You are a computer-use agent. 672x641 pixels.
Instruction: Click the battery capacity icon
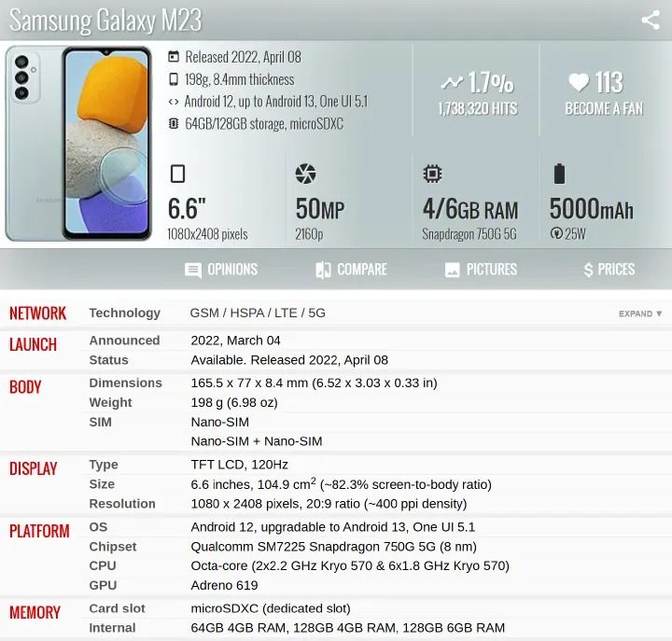click(559, 174)
